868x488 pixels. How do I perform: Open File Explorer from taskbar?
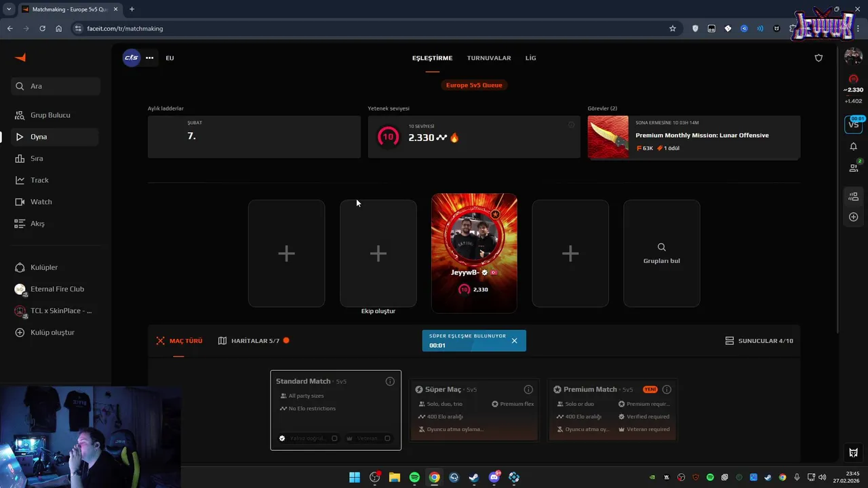point(395,477)
